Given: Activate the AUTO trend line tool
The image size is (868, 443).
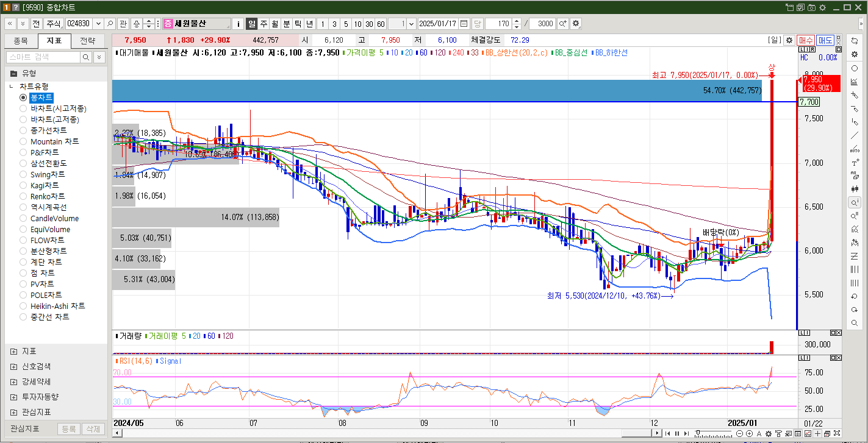Looking at the screenshot, I should (855, 149).
